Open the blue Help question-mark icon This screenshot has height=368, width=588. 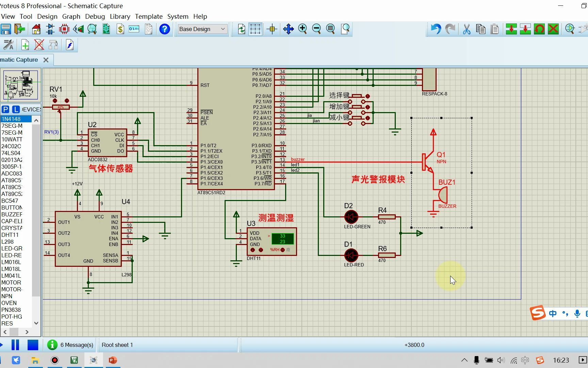tap(165, 29)
